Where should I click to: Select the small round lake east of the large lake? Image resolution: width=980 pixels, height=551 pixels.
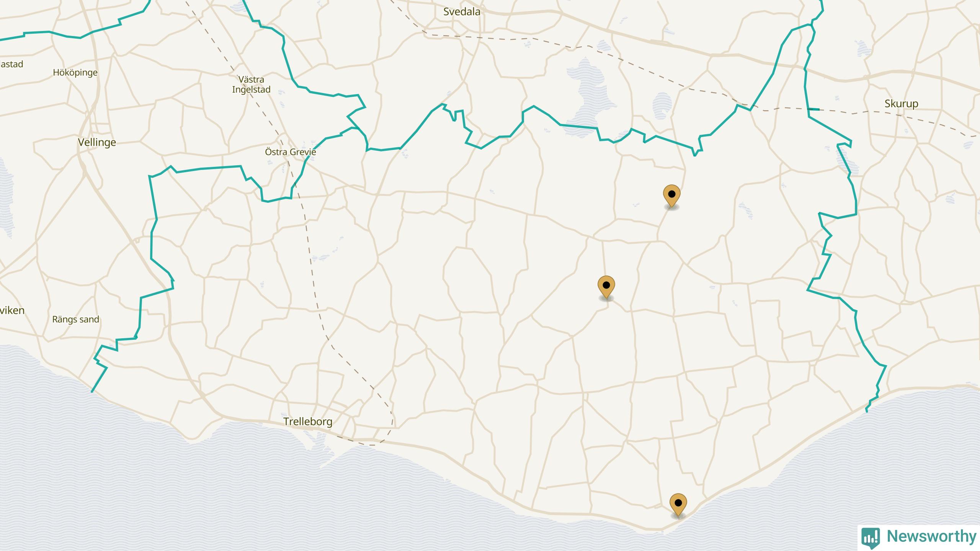(x=662, y=105)
